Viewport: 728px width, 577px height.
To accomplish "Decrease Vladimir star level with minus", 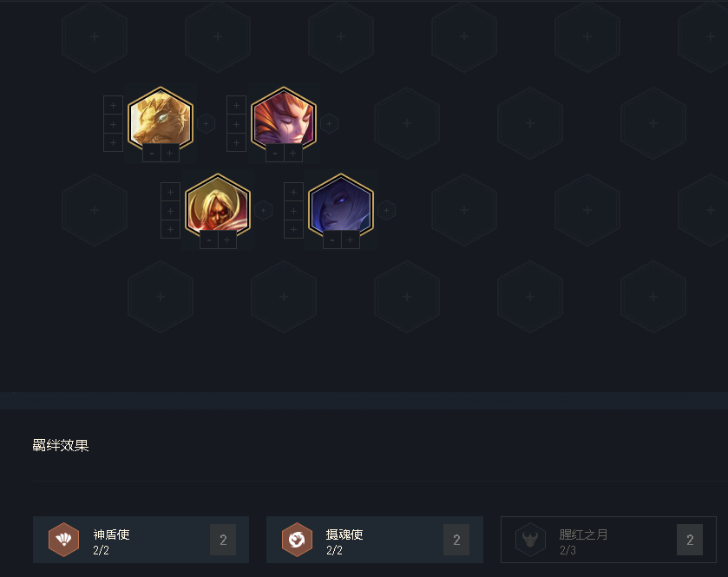I will point(209,239).
